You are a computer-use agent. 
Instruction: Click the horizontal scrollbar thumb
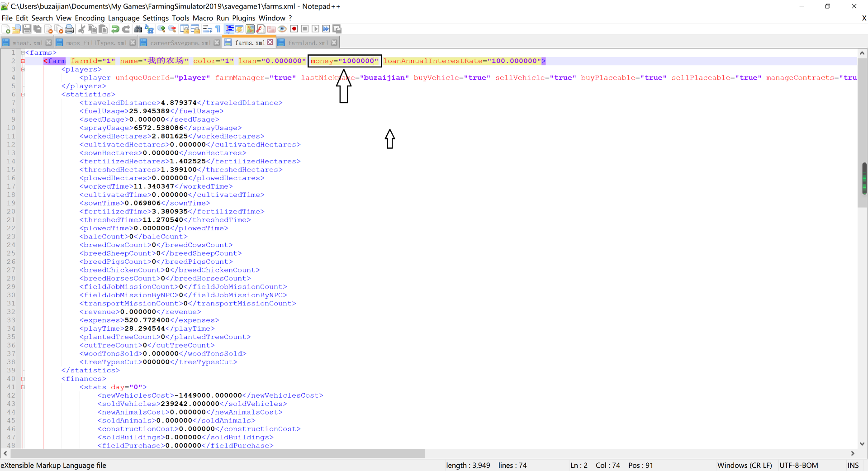tap(217, 453)
